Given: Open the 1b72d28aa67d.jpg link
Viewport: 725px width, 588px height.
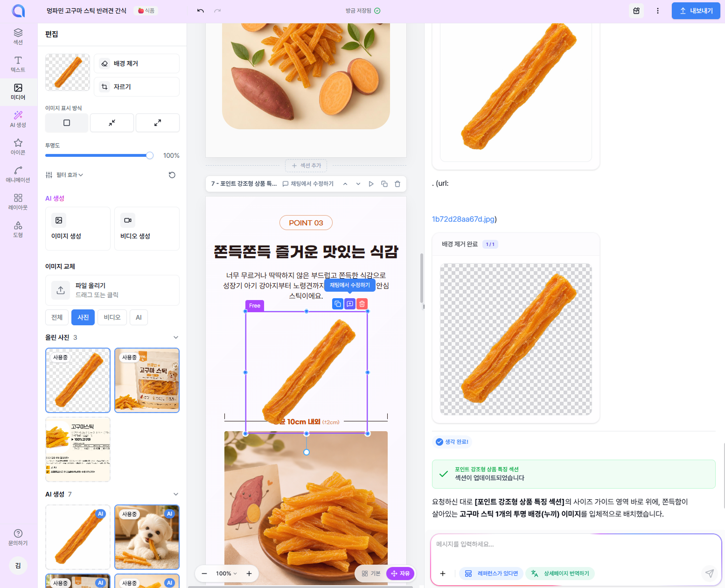Looking at the screenshot, I should pyautogui.click(x=464, y=219).
